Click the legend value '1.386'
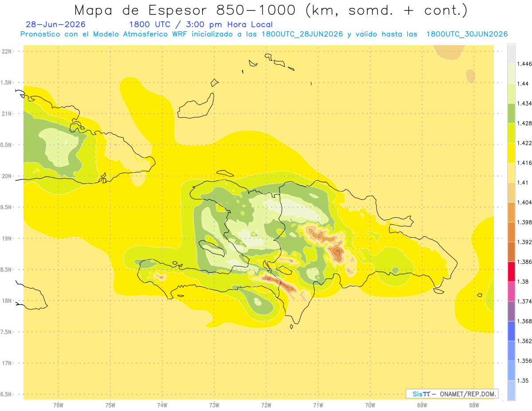Screen dimensions: 532x411 pyautogui.click(x=525, y=262)
